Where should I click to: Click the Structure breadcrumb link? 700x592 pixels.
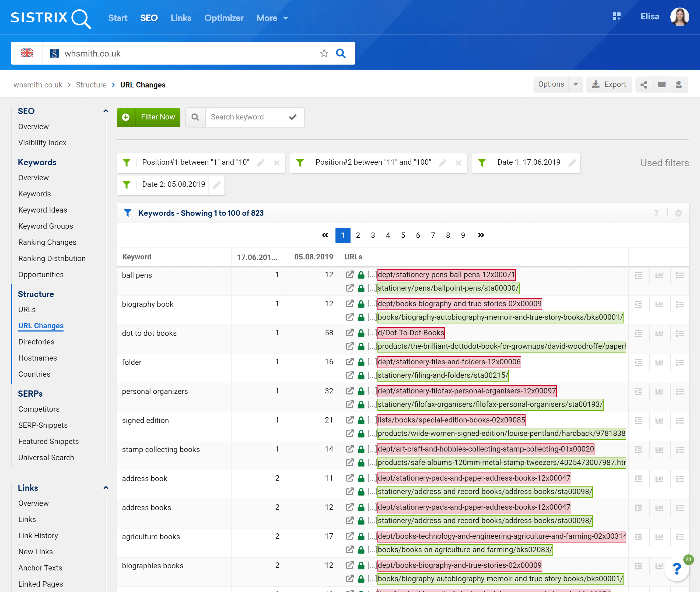91,85
